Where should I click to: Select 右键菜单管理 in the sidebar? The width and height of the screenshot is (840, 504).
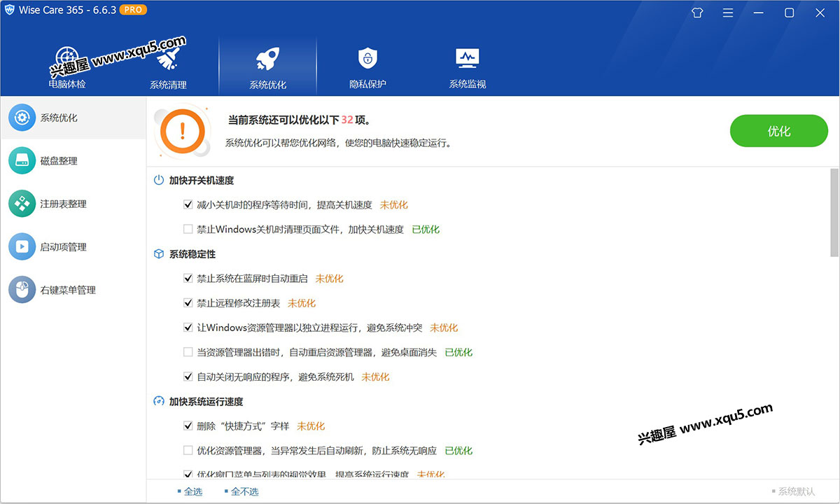tap(68, 290)
